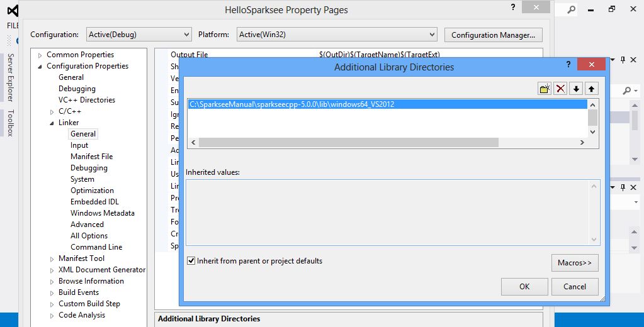Screen dimensions: 644x327
Task: Click right arrow of directory list horizontal scrollbar
Action: point(582,142)
